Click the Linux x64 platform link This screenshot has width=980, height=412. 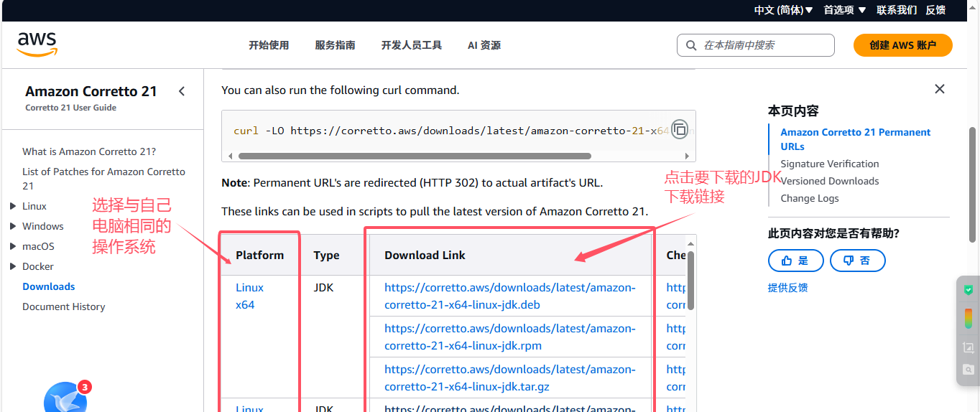(250, 296)
